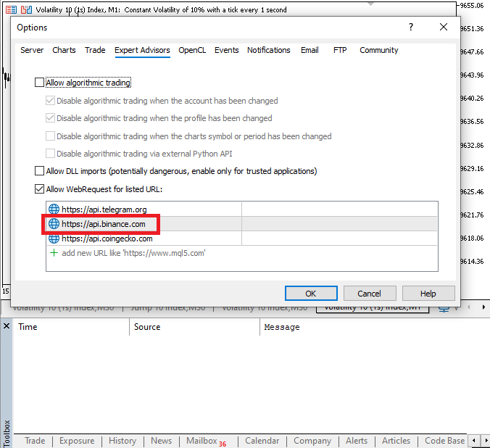Viewport: 490px width, 448px height.
Task: Open the OpenCL tab
Action: tap(192, 50)
